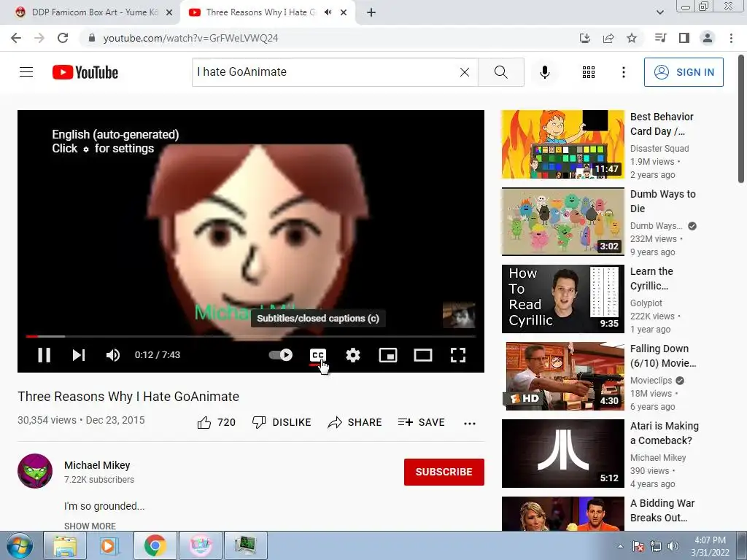
Task: Search with your voice microphone icon
Action: [545, 72]
